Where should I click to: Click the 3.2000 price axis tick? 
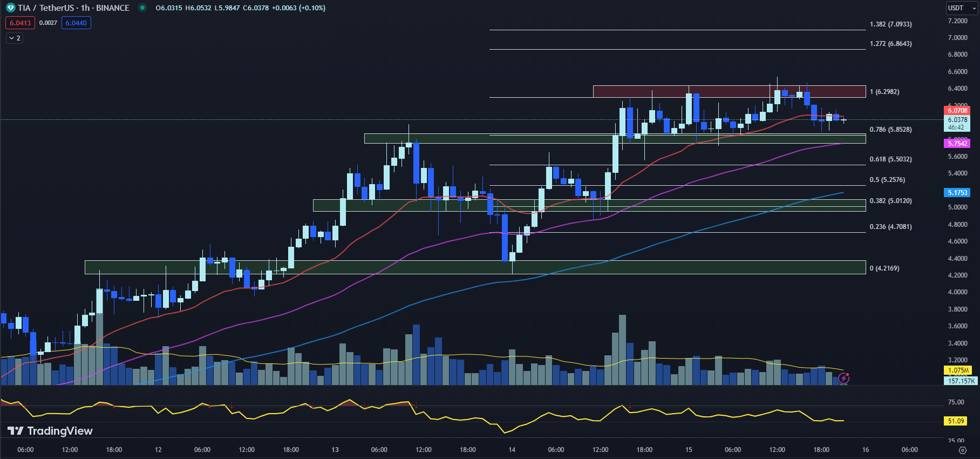[x=958, y=360]
